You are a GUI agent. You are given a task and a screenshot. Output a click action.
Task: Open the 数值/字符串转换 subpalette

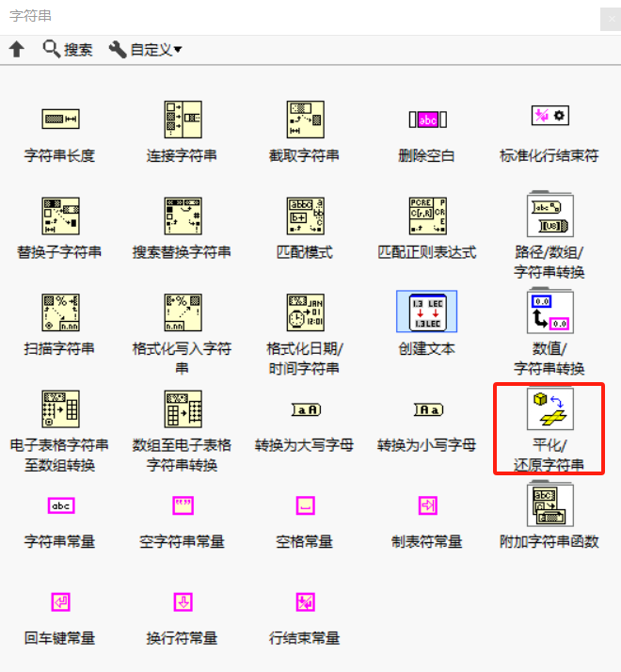point(550,311)
